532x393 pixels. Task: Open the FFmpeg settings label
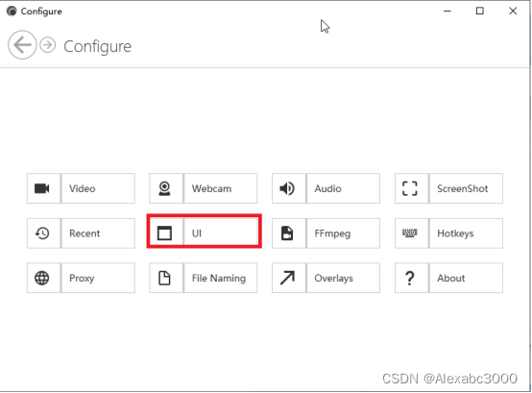(332, 233)
